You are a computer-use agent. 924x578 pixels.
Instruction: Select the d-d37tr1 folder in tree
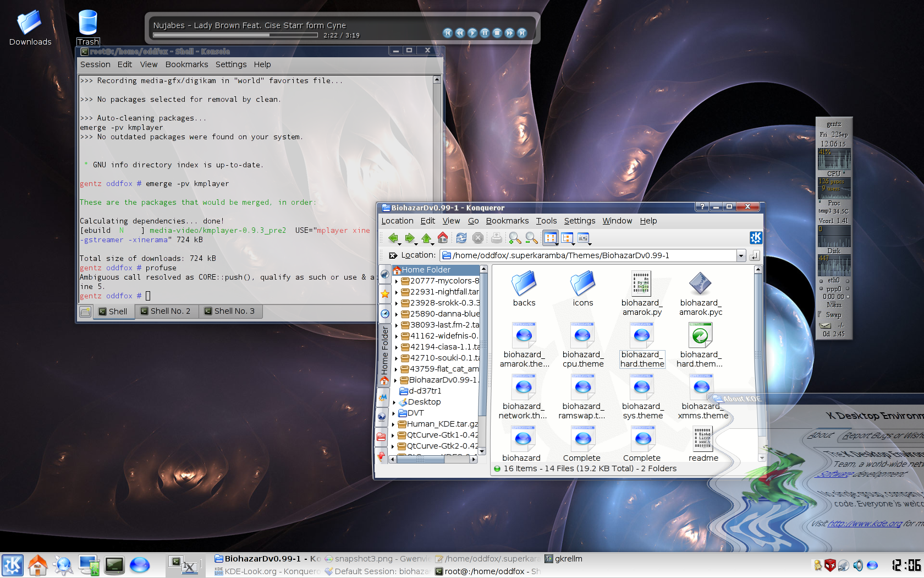(x=420, y=391)
